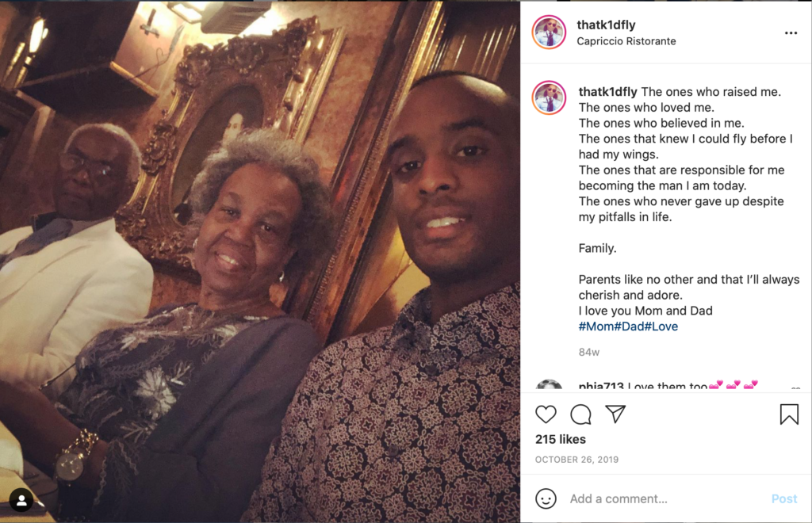This screenshot has width=812, height=523.
Task: Open thatk1dfly username in the caption
Action: [x=607, y=92]
